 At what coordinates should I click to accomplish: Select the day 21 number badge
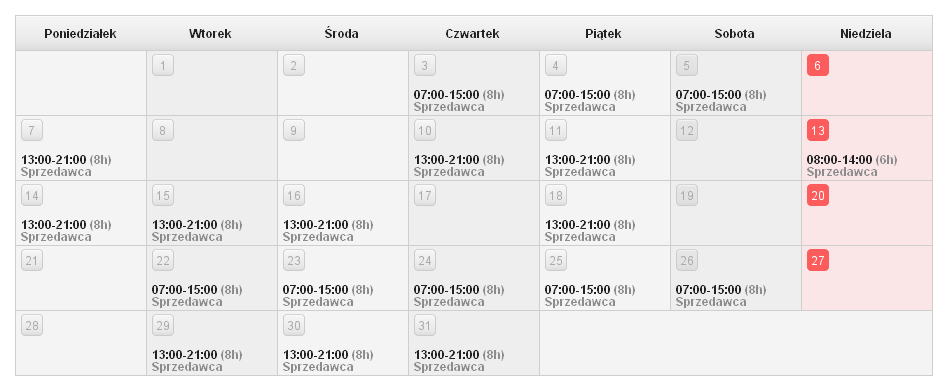click(x=31, y=260)
